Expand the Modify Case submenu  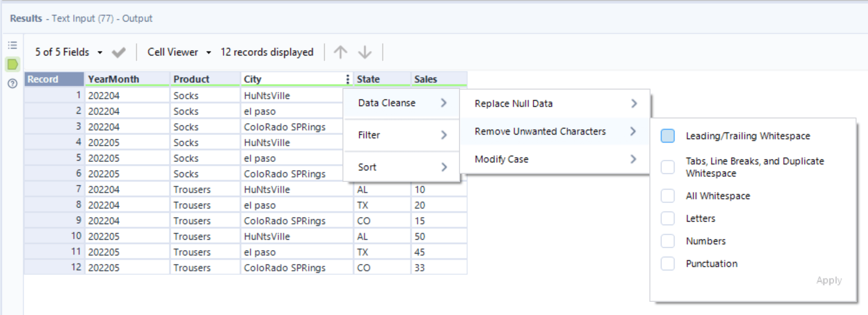point(555,159)
